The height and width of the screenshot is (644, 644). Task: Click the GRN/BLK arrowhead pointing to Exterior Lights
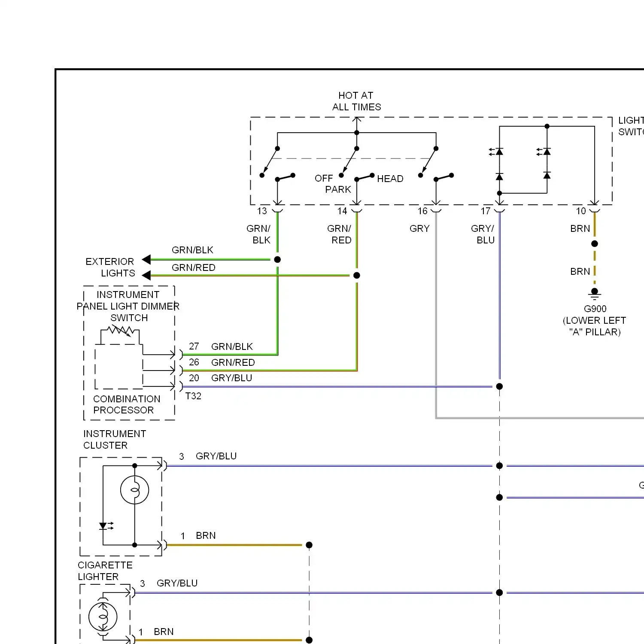[x=146, y=259]
